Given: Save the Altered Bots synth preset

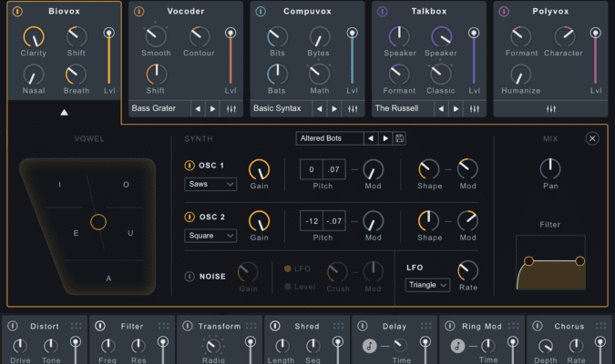Looking at the screenshot, I should tap(400, 138).
